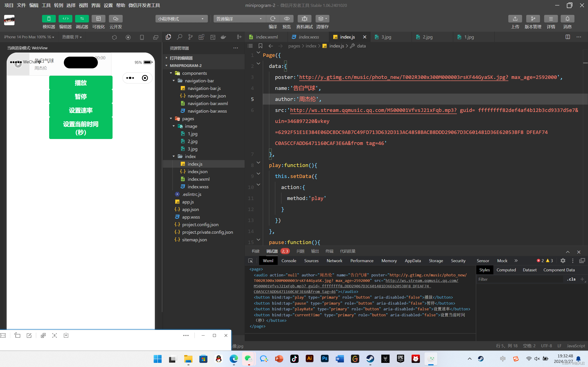Open the source control branch icon
588x367 pixels.
[190, 37]
